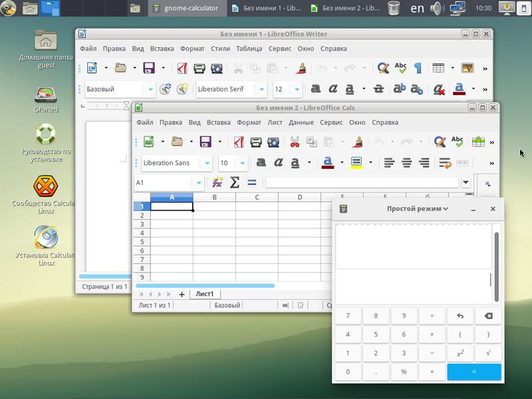Image resolution: width=532 pixels, height=399 pixels.
Task: Toggle Italic in Writer formatting toolbar
Action: coord(333,89)
